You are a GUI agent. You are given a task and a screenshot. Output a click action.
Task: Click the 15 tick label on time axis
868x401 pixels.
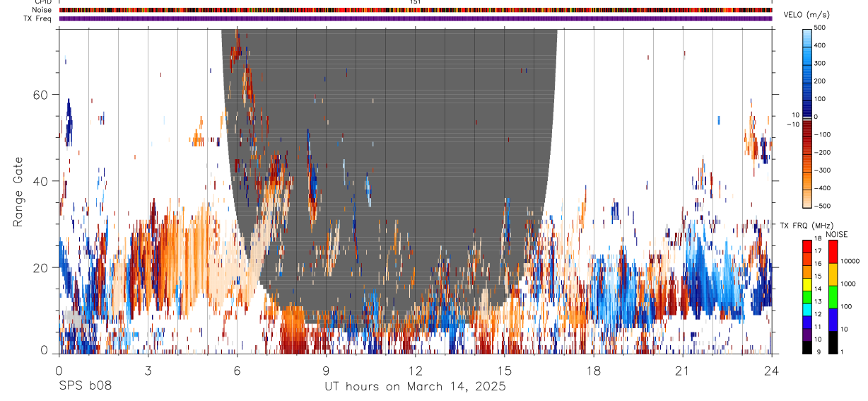coord(504,370)
